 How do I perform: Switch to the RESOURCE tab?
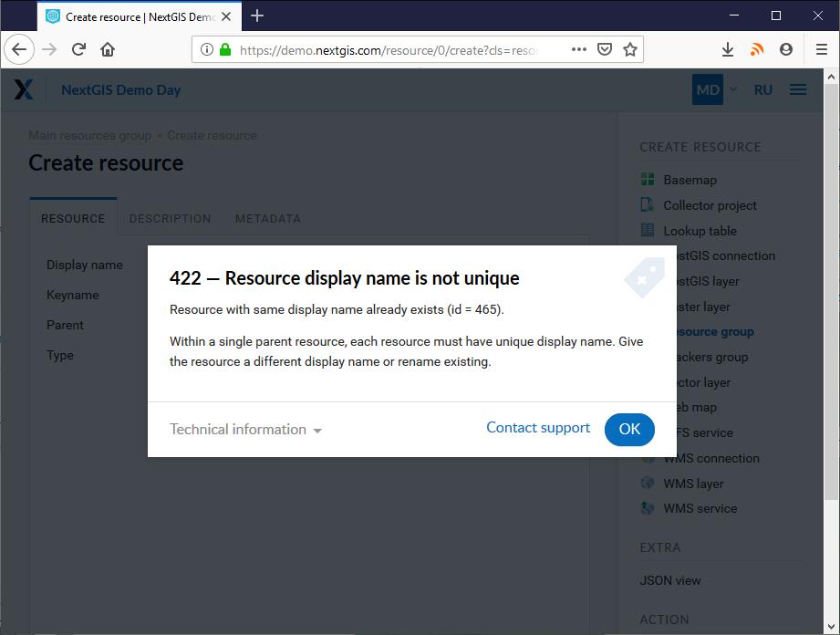[x=73, y=219]
